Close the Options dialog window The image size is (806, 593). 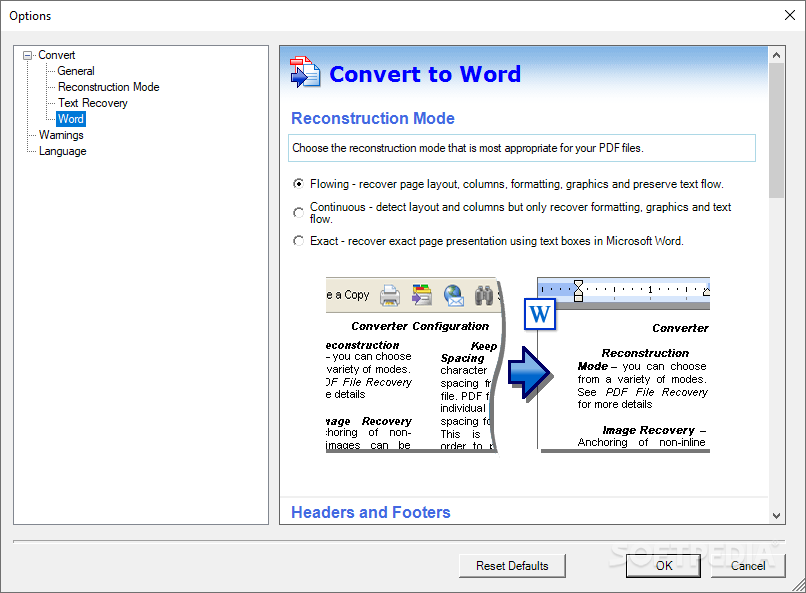(790, 15)
